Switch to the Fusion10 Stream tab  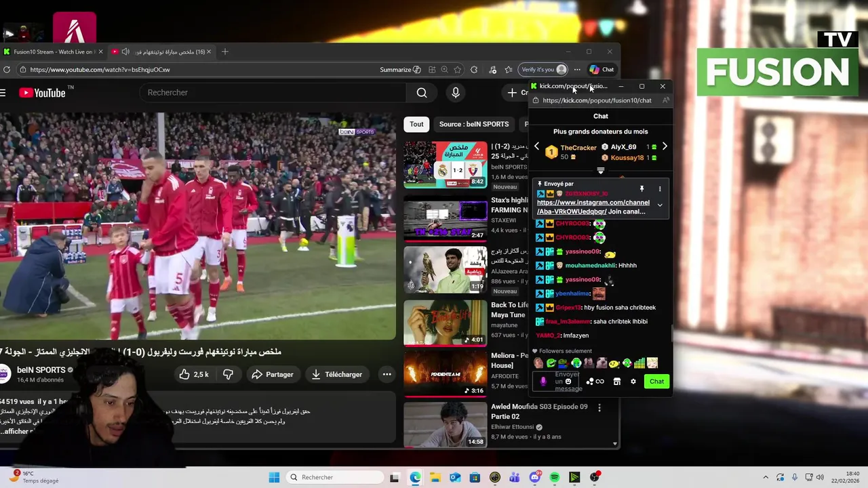tap(54, 52)
